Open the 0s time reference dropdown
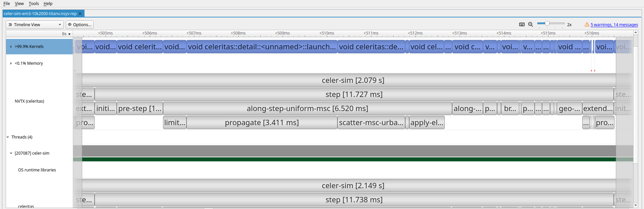The height and width of the screenshot is (209, 644). pos(66,34)
